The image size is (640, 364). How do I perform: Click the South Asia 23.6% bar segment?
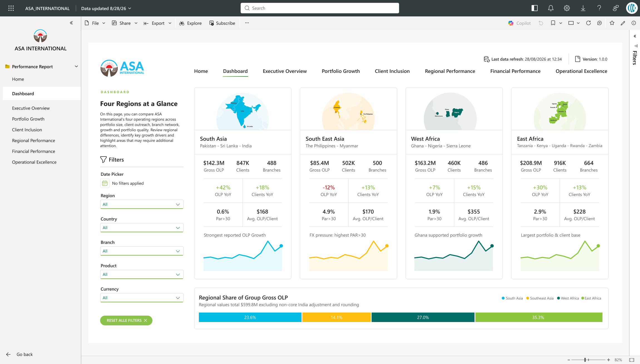coord(250,317)
